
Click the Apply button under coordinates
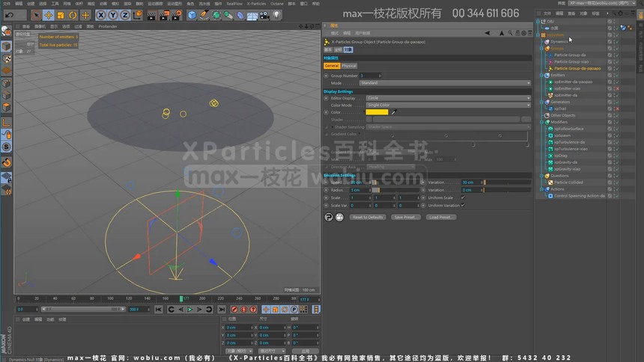[x=306, y=352]
